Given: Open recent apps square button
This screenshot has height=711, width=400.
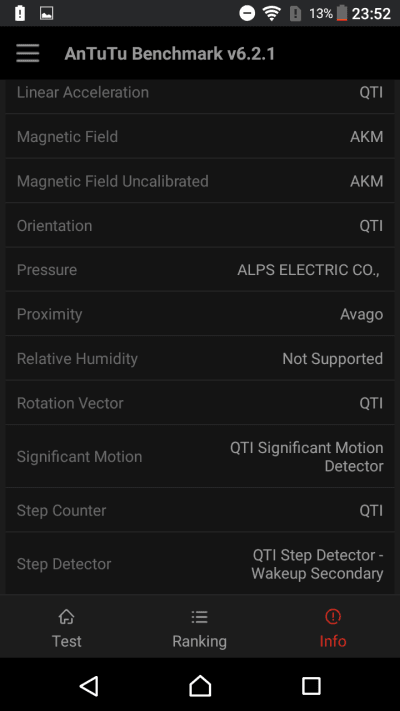Looking at the screenshot, I should pyautogui.click(x=311, y=686).
